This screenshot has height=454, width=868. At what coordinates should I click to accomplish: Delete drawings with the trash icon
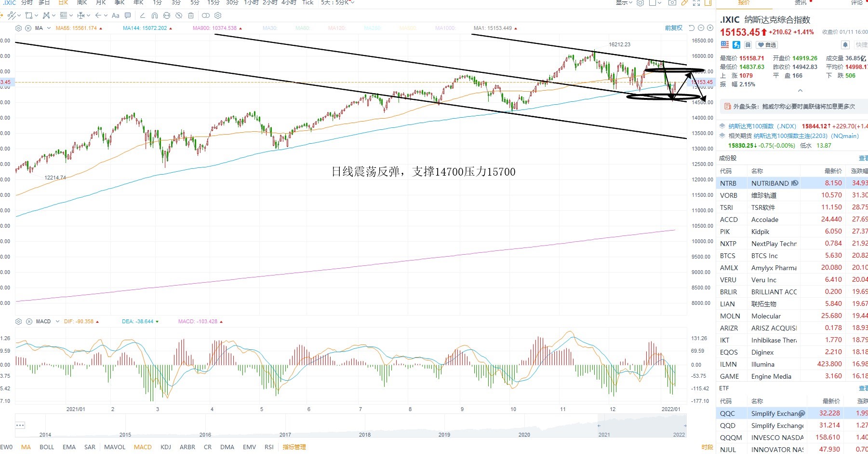tap(191, 15)
